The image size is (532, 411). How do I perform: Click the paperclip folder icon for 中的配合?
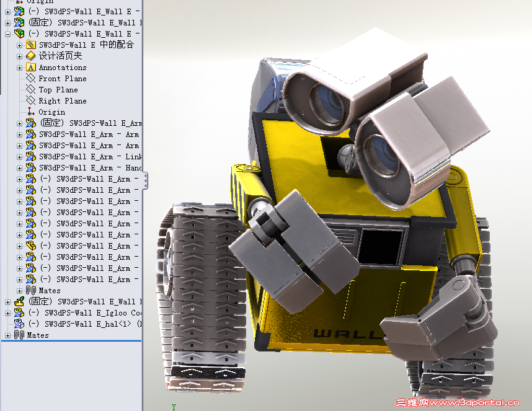(x=31, y=45)
